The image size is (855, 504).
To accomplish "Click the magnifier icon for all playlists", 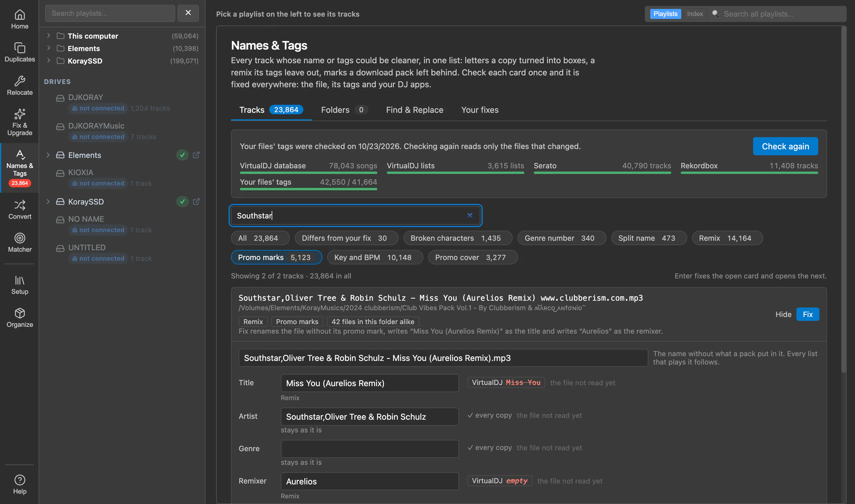I will pos(715,14).
